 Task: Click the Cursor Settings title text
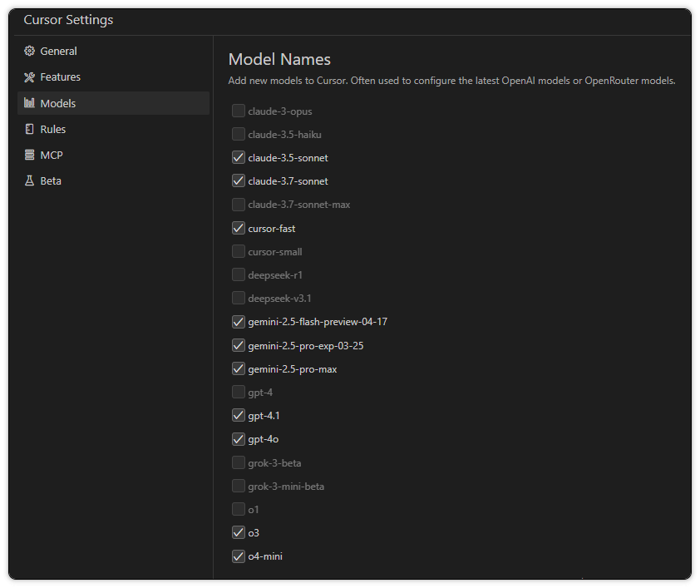coord(68,20)
